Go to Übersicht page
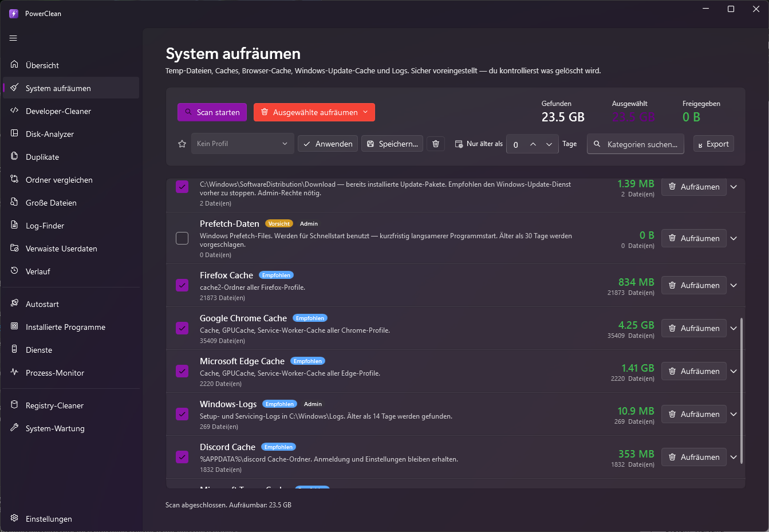This screenshot has width=769, height=532. tap(71, 65)
